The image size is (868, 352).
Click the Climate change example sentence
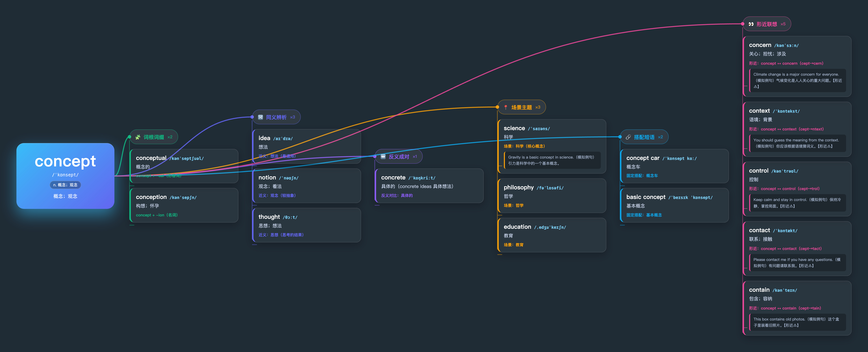[798, 80]
